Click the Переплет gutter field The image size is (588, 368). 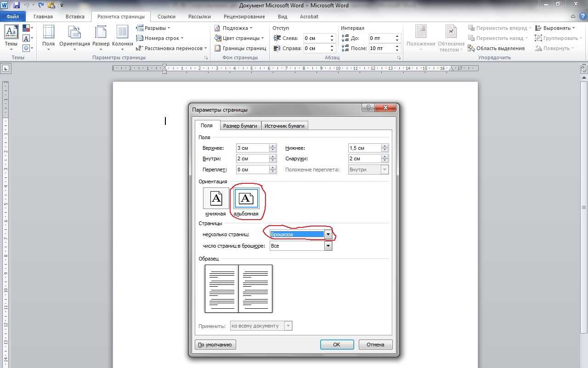[x=252, y=169]
